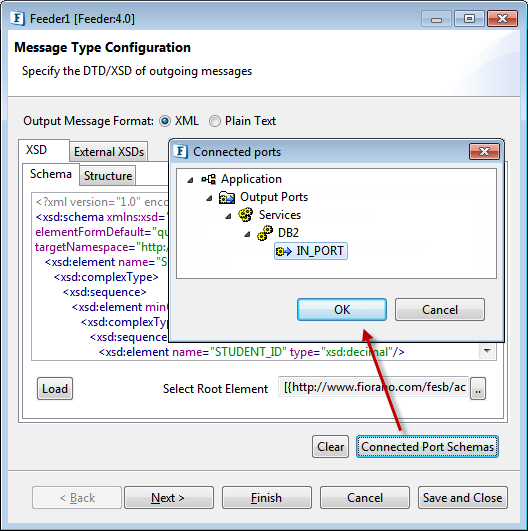Collapse the DB2 tree node

247,234
